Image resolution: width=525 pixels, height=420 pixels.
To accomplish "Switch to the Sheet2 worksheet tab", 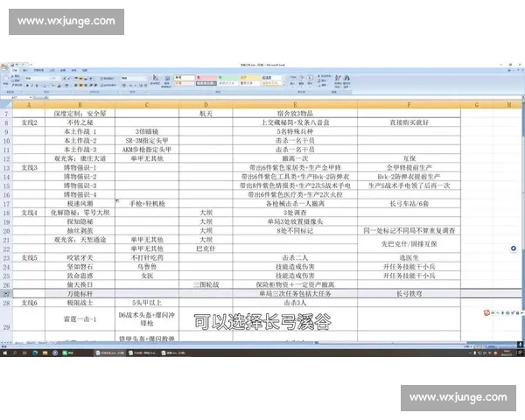I will pos(30,343).
